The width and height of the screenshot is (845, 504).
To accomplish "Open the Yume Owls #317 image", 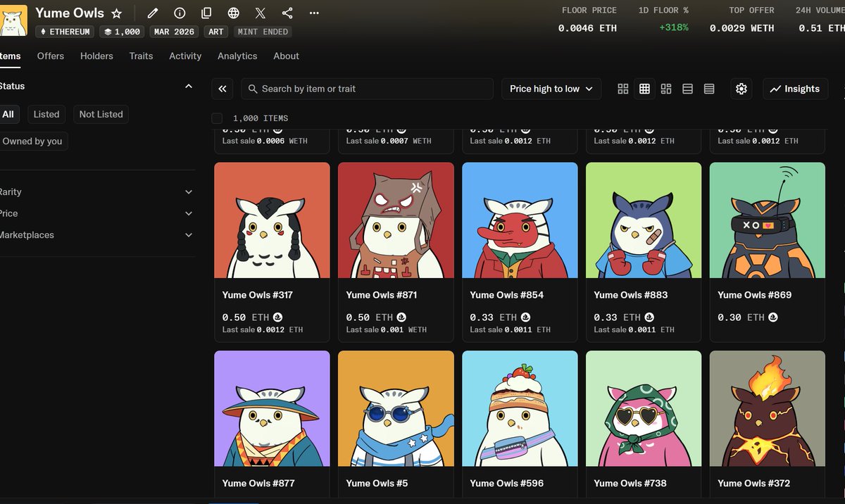I will click(272, 220).
